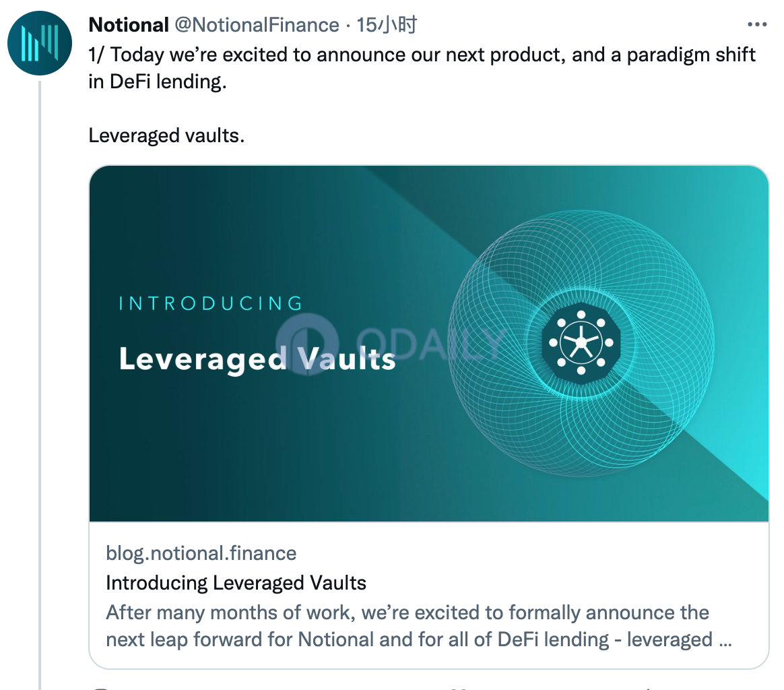Click the 'INTRODUCING' caption in the banner
Viewport: 784px width, 690px height.
(x=211, y=303)
